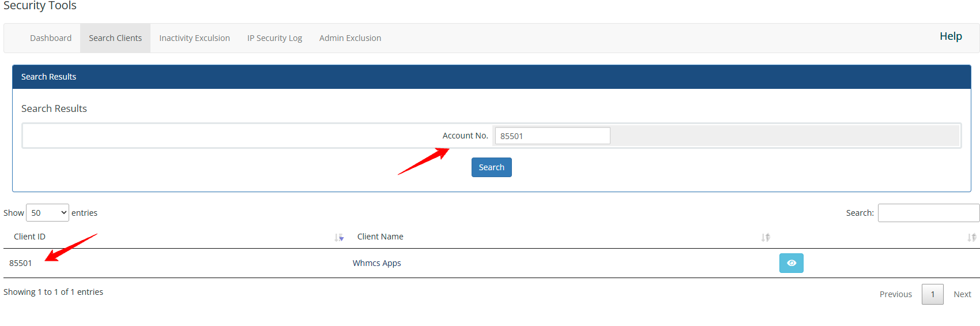This screenshot has height=326, width=980.
Task: Switch to Search Clients tab
Action: 115,38
